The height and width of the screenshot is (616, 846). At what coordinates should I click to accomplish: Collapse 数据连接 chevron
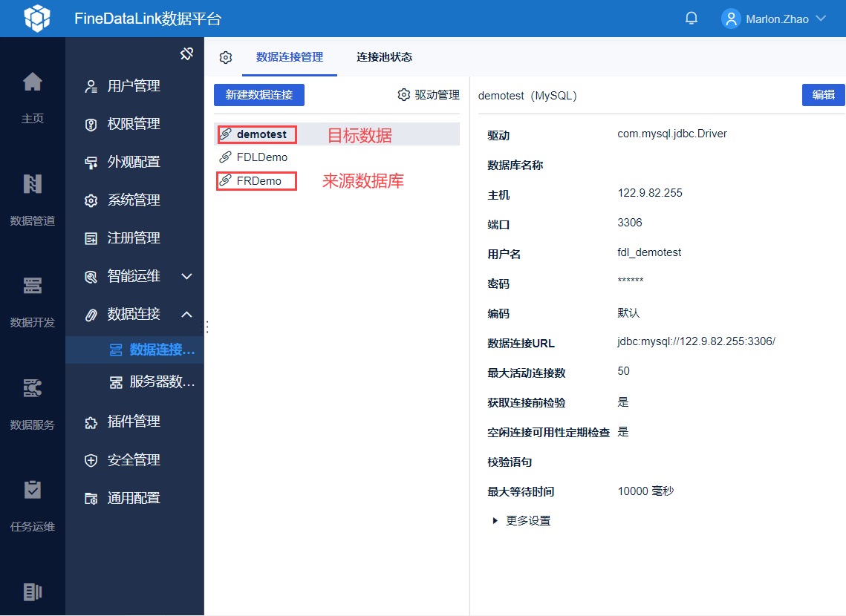pos(186,314)
